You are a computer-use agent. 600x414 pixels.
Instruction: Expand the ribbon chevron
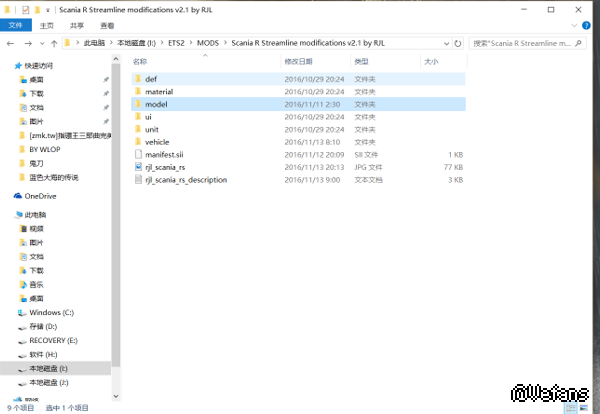tap(574, 26)
